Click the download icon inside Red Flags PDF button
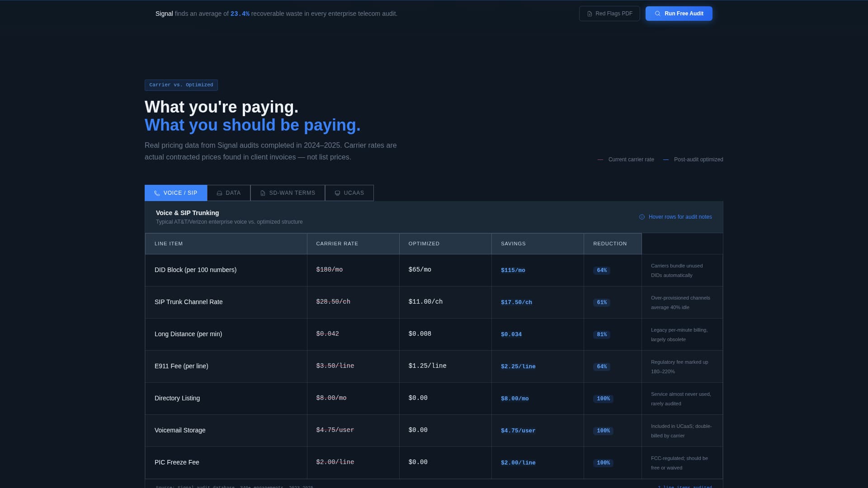 [590, 14]
